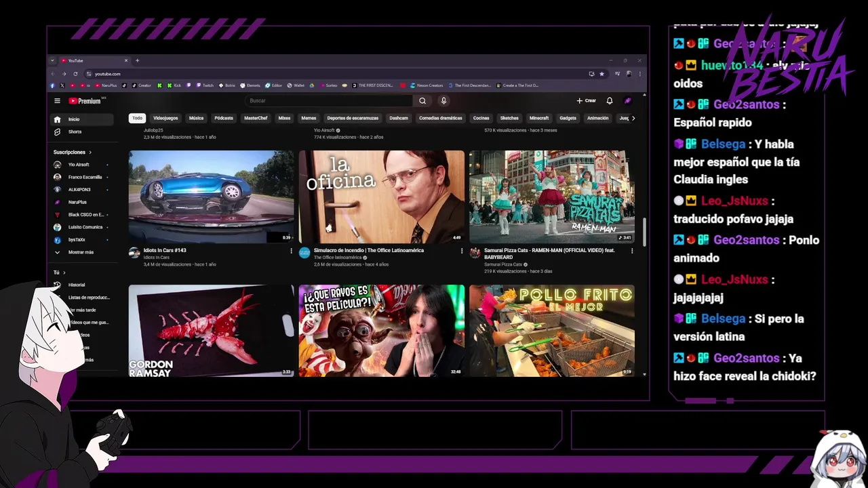Bookmark the page with the star icon

click(601, 74)
